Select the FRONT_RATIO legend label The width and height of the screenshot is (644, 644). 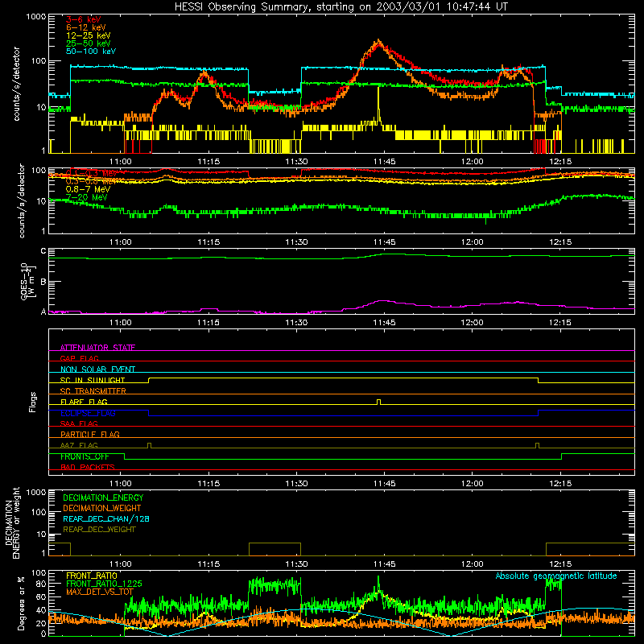(92, 576)
